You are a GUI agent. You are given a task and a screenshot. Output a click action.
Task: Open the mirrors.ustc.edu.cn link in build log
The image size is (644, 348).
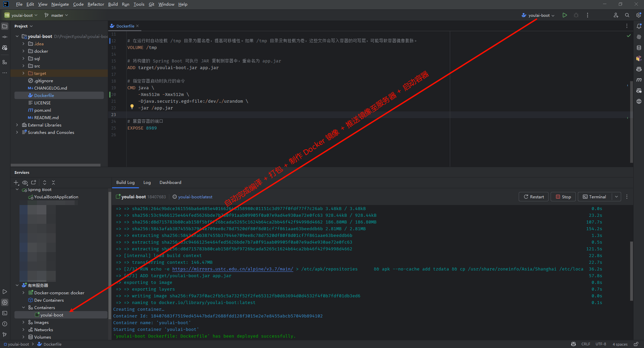point(232,269)
